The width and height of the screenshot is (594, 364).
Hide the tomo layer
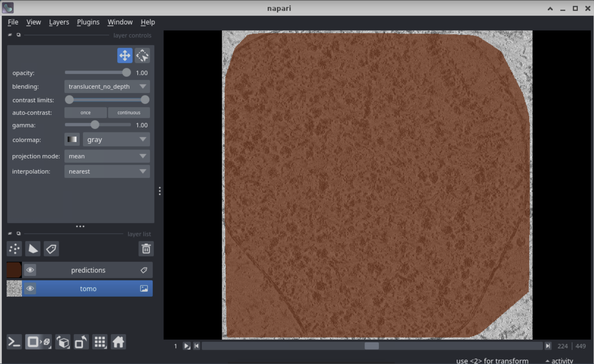click(30, 288)
